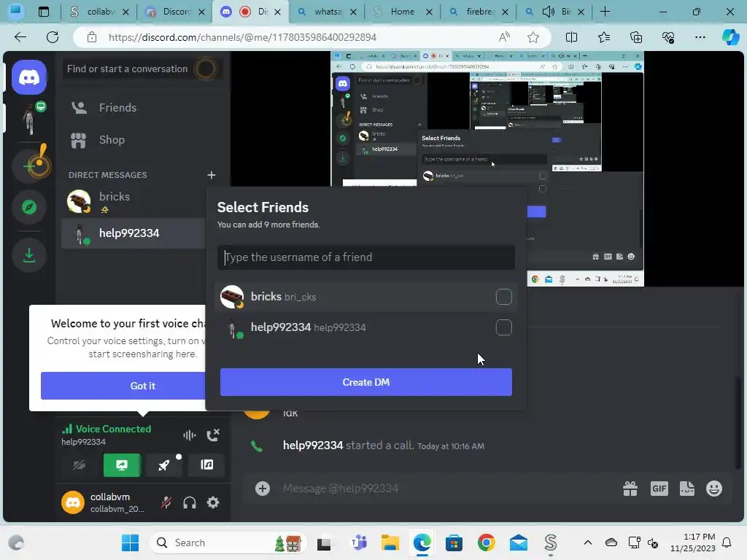747x560 pixels.
Task: Check the bricks friend checkbox
Action: click(503, 297)
